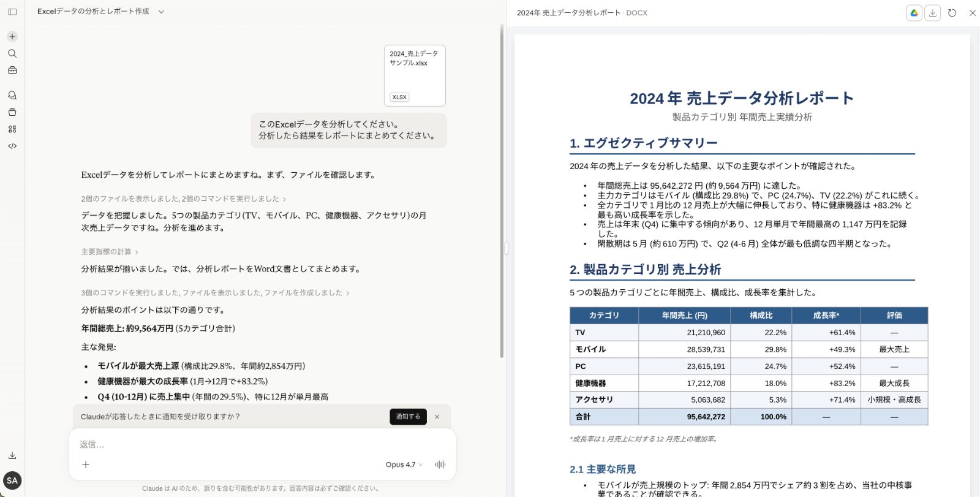
Task: Click the '最大売上' evaluation cell
Action: tap(894, 349)
